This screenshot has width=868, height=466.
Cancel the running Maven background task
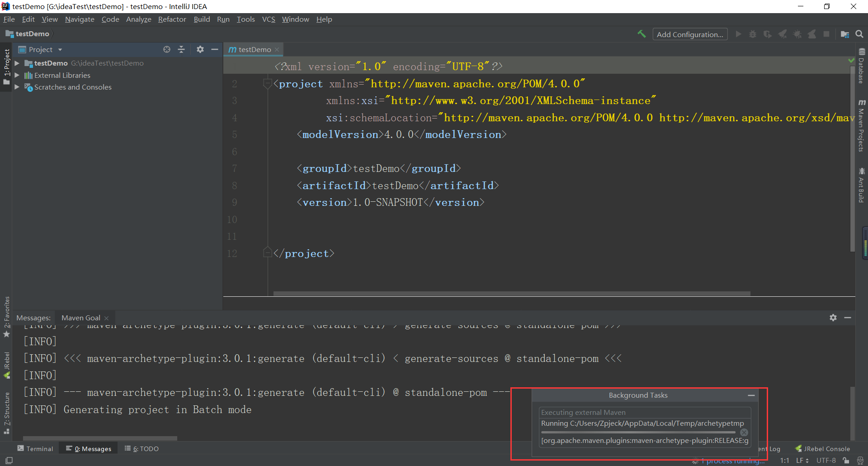(x=744, y=432)
